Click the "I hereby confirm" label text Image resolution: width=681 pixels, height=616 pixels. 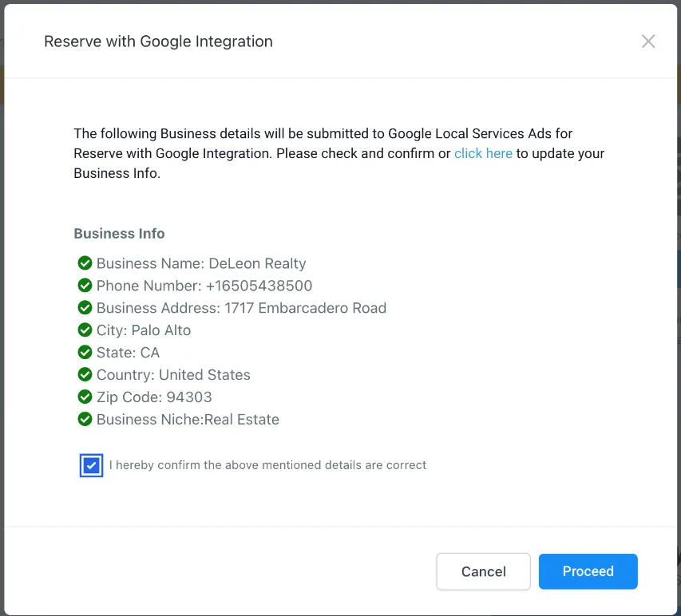(267, 465)
